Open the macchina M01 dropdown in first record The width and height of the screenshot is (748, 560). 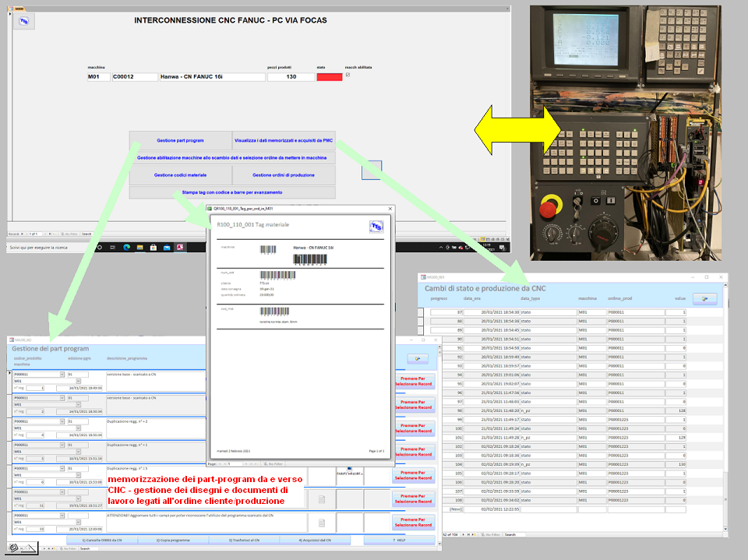click(x=78, y=381)
